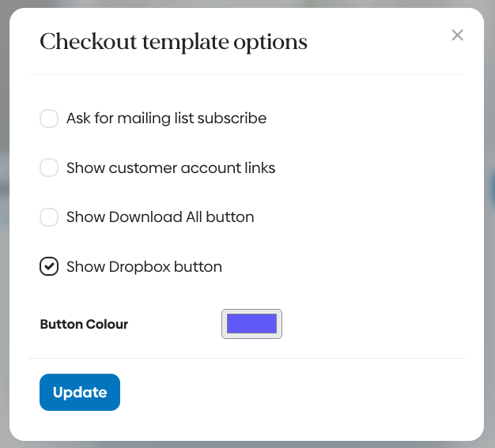Screen dimensions: 495x448
Task: Click the "Checkout template options" heading
Action: pos(173,42)
